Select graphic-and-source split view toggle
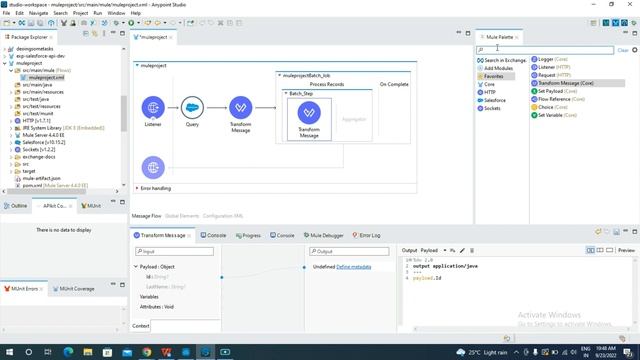 pos(590,250)
